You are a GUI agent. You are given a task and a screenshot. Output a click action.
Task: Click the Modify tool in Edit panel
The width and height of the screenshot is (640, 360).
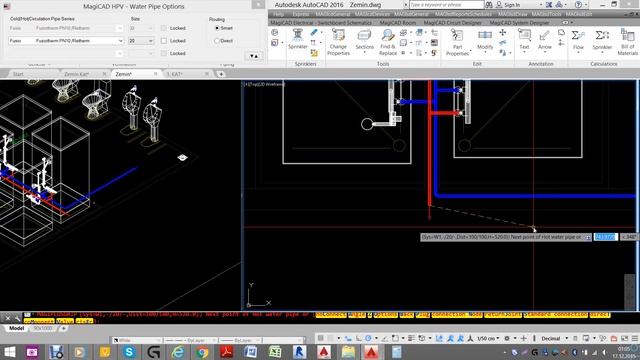coord(485,40)
